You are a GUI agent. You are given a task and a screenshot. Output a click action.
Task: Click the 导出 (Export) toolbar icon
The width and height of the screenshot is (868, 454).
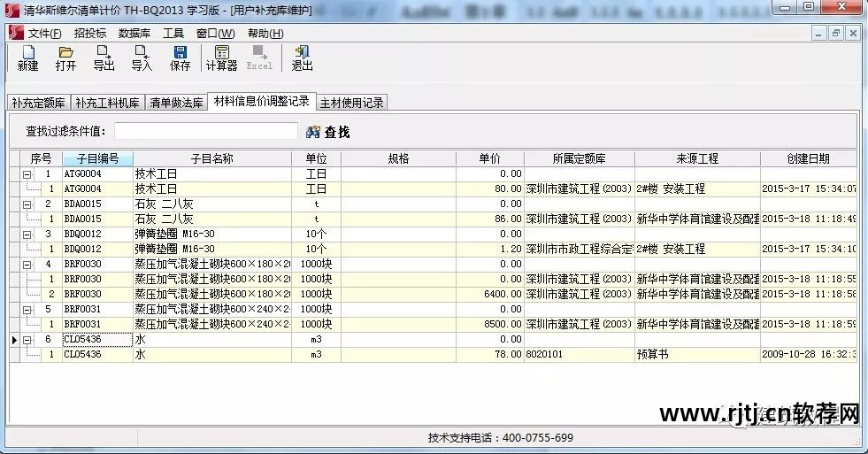(x=104, y=58)
